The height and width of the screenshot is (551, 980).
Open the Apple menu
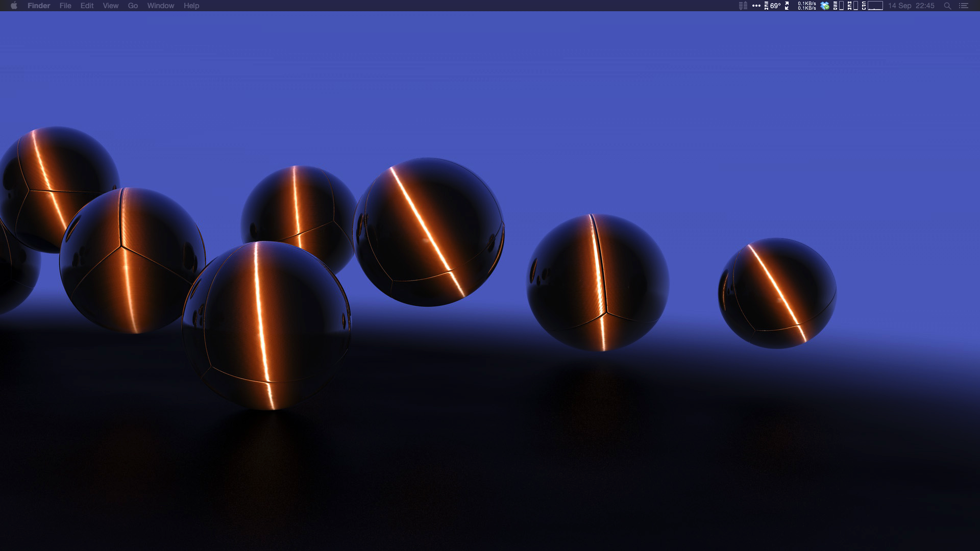coord(14,6)
